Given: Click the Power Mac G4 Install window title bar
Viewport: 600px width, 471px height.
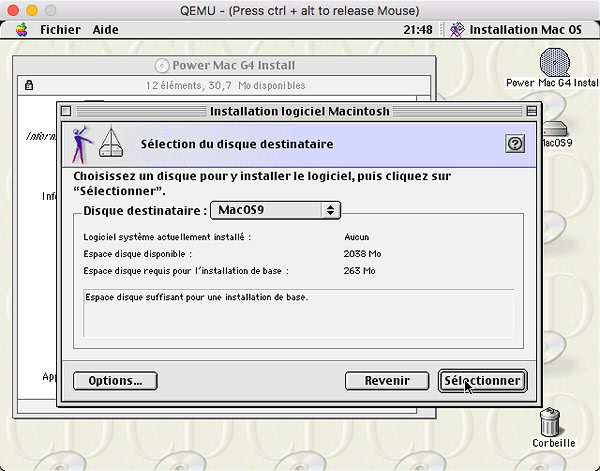Looking at the screenshot, I should tap(224, 65).
